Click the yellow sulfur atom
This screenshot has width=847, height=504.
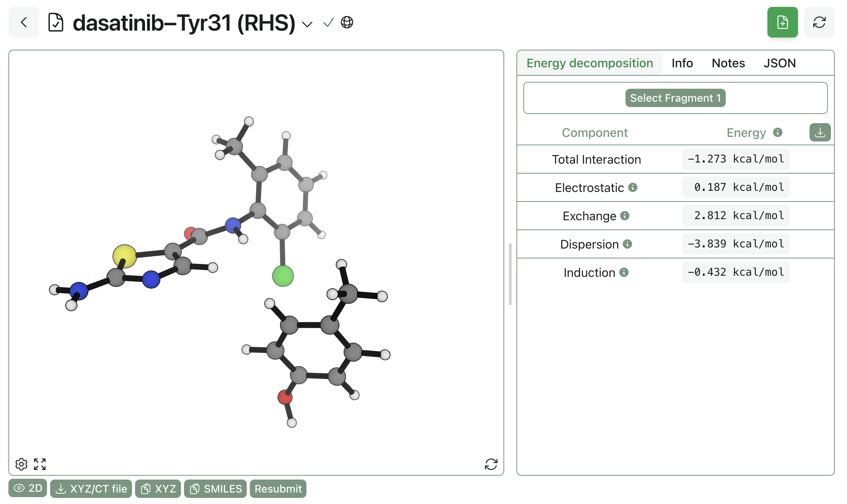[x=124, y=256]
